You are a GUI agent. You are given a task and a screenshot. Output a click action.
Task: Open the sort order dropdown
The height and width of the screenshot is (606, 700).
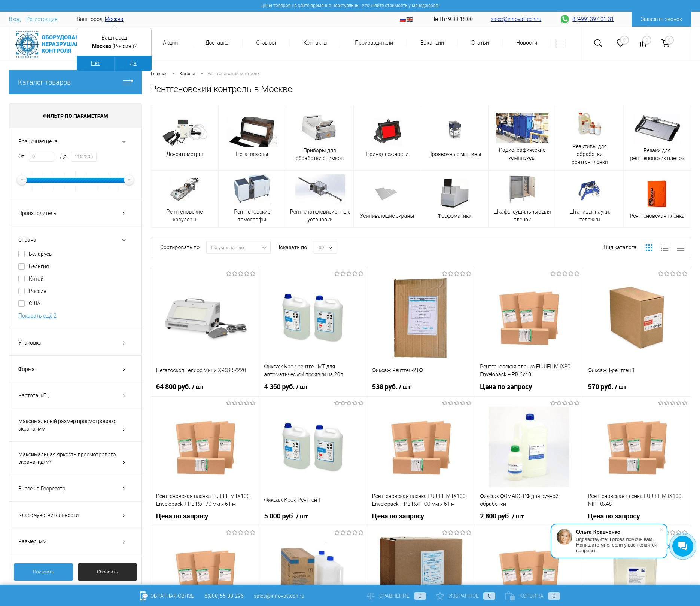tap(238, 248)
